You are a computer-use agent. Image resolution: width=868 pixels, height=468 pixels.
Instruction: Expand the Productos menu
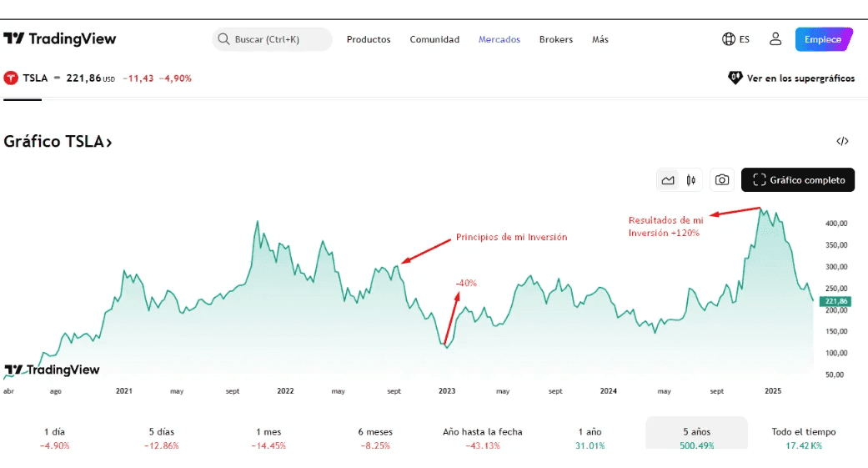click(x=369, y=39)
